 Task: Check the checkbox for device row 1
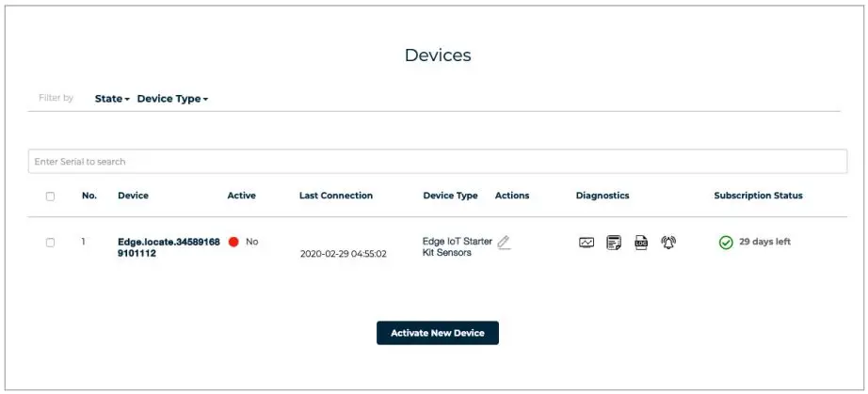[50, 243]
